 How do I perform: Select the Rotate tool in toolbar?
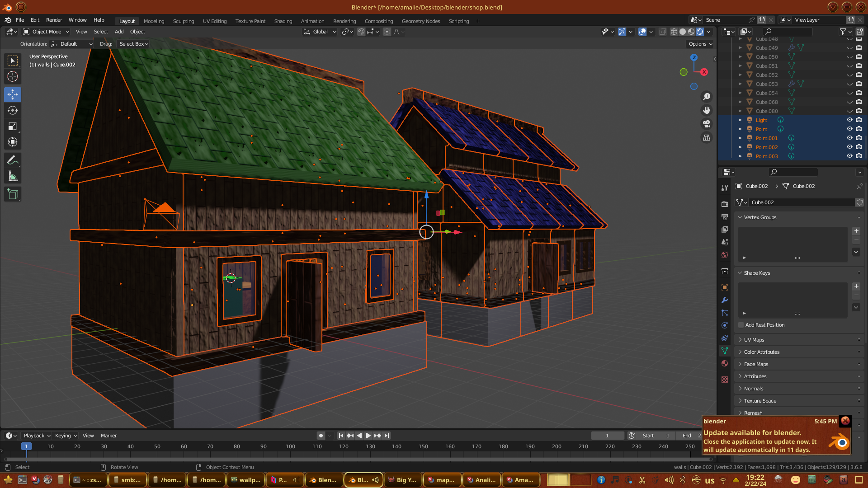tap(13, 110)
